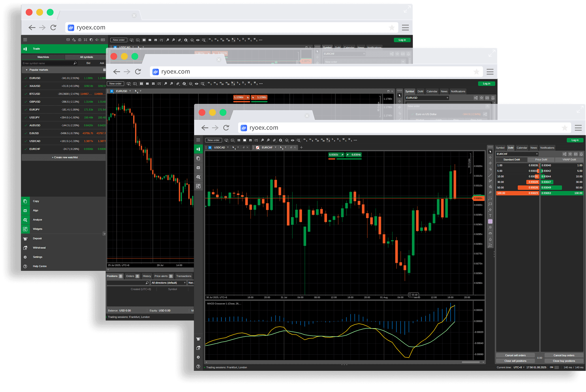This screenshot has width=586, height=392.
Task: Open the Algo robot sidebar icon
Action: tap(198, 168)
